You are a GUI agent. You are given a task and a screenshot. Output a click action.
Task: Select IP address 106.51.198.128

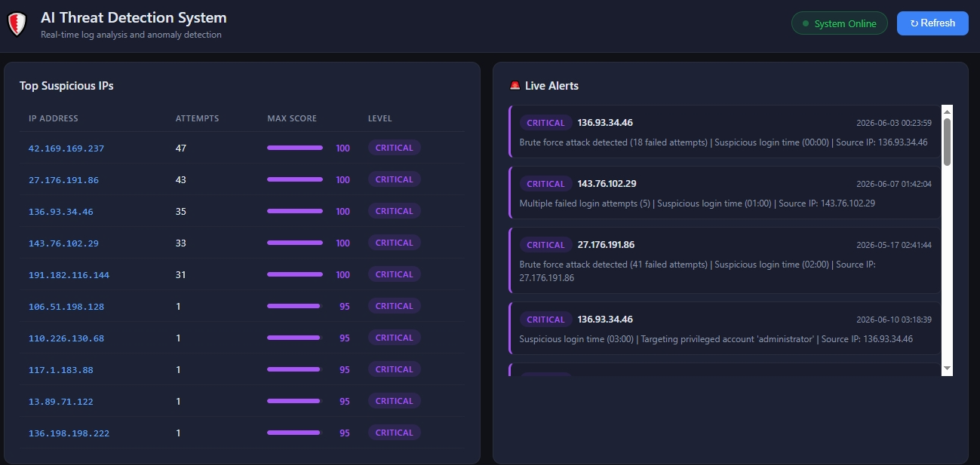click(x=66, y=307)
